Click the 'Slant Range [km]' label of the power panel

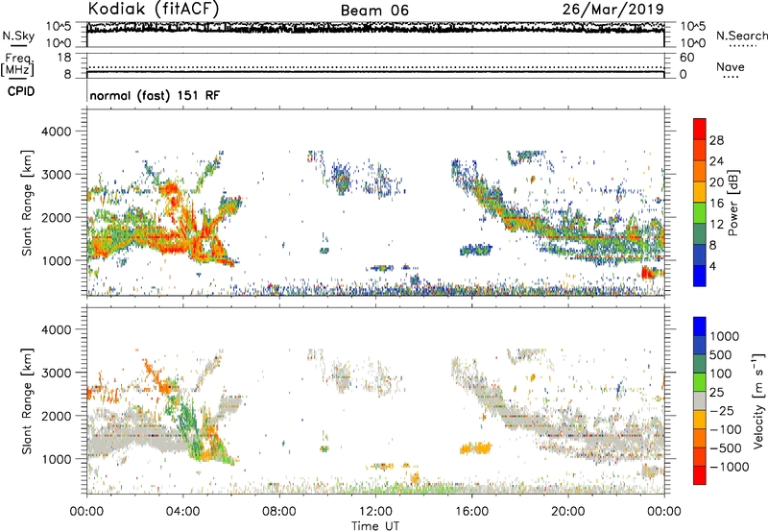pos(27,203)
